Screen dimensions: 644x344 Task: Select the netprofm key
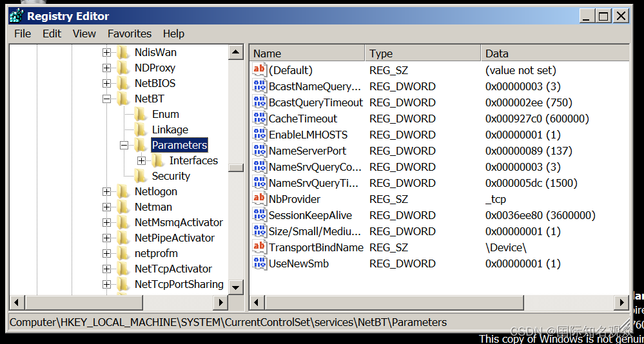point(156,254)
